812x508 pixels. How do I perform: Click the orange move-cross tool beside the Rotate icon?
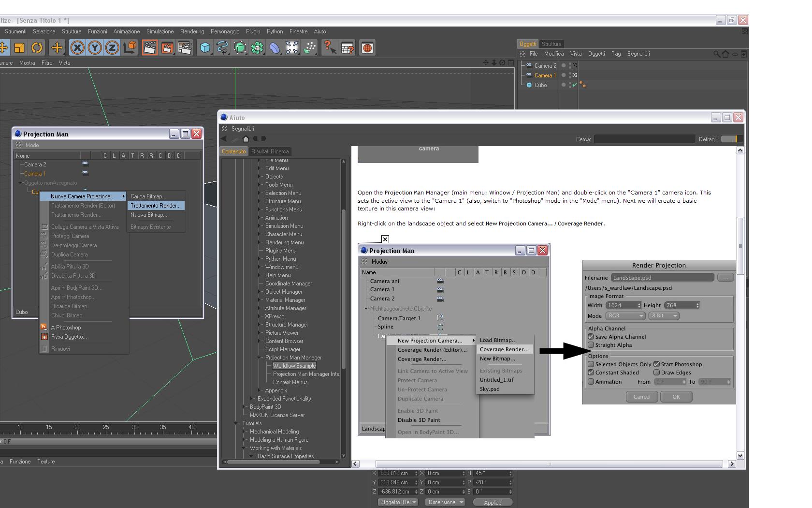(x=57, y=47)
